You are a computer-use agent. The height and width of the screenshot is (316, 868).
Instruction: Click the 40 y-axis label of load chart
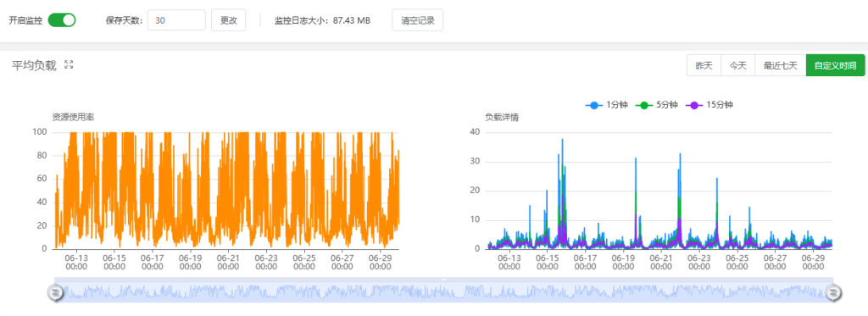pyautogui.click(x=475, y=131)
